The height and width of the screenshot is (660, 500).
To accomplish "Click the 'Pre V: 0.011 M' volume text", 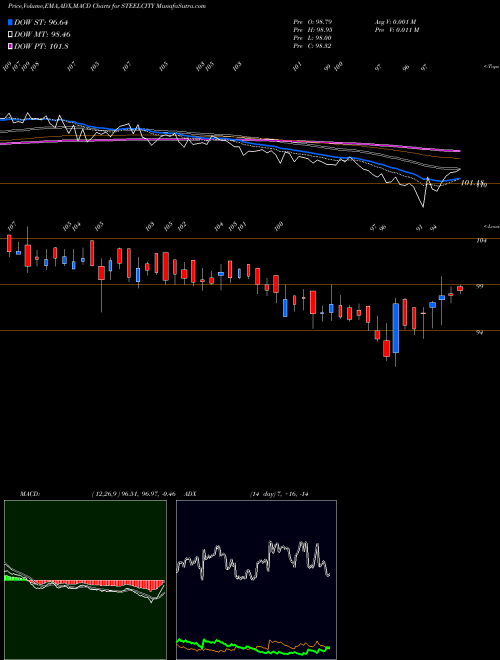I will pos(397,29).
